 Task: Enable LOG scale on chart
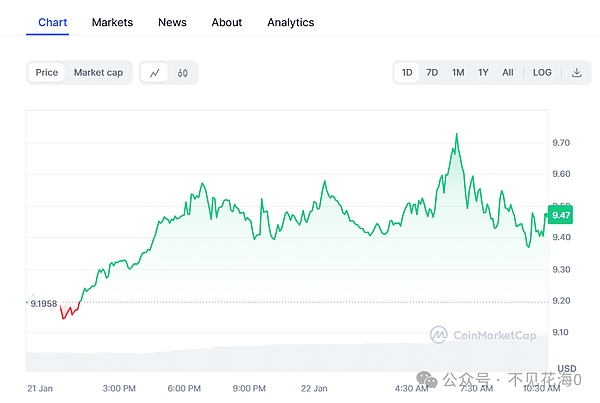(x=542, y=73)
